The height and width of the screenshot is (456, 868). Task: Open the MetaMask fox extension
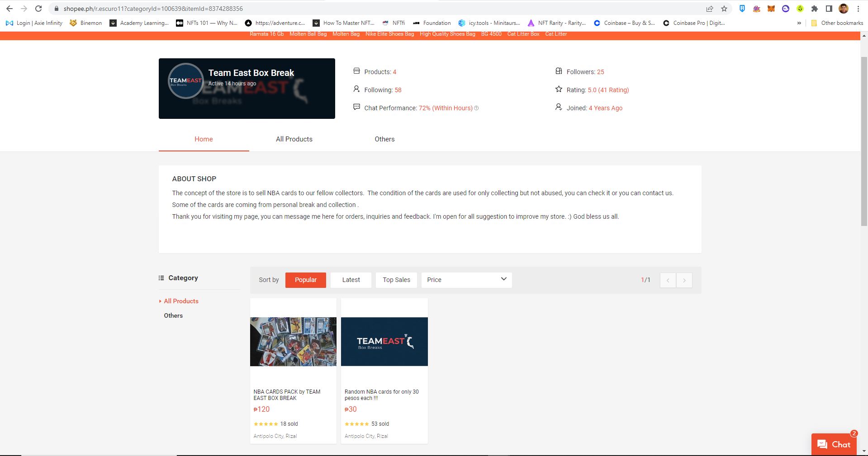coord(771,9)
